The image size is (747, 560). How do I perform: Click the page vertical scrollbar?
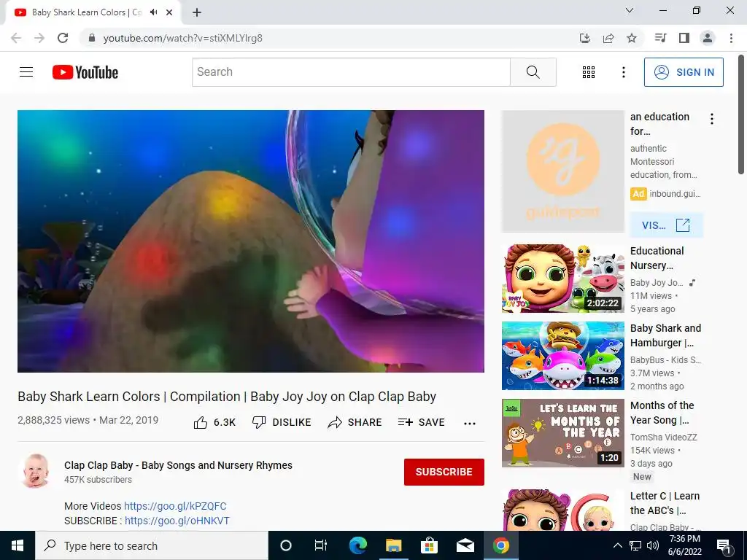741,114
